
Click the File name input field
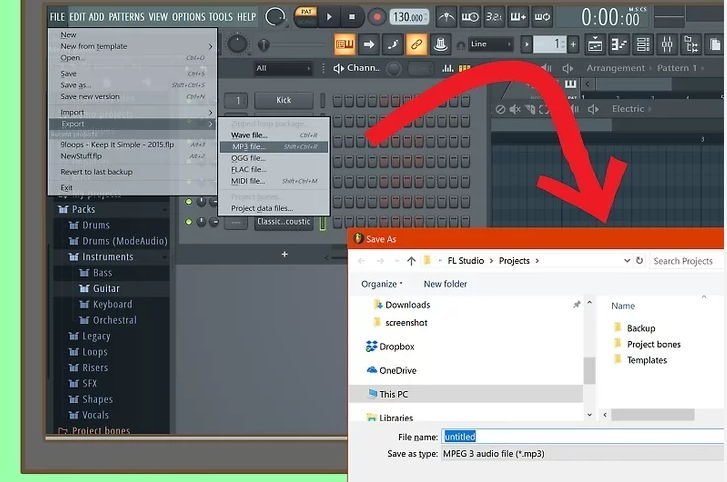coord(583,437)
